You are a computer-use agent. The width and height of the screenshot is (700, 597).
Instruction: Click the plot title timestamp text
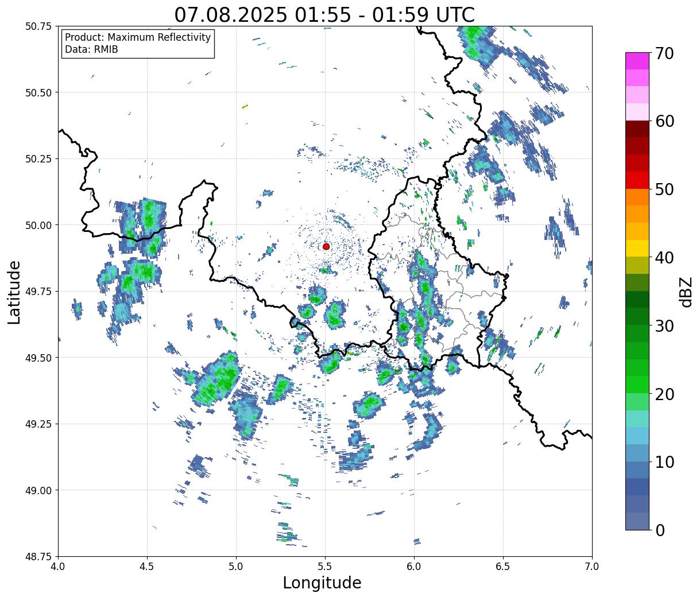pos(324,14)
